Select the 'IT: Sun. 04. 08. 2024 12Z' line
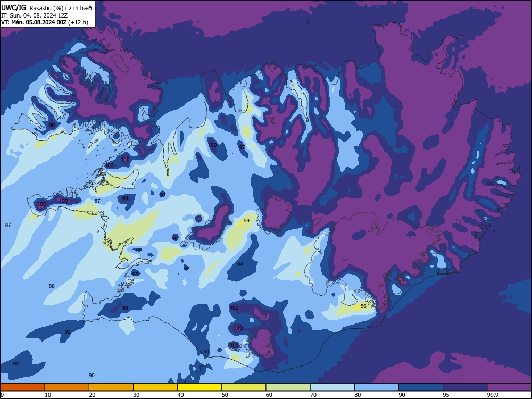The height and width of the screenshot is (399, 532). click(34, 15)
